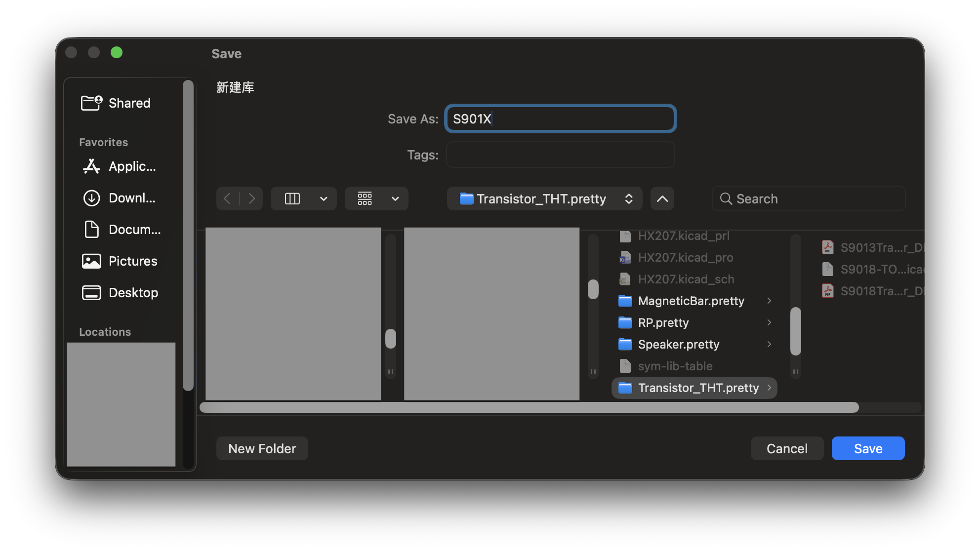Click the Cancel button

[787, 448]
